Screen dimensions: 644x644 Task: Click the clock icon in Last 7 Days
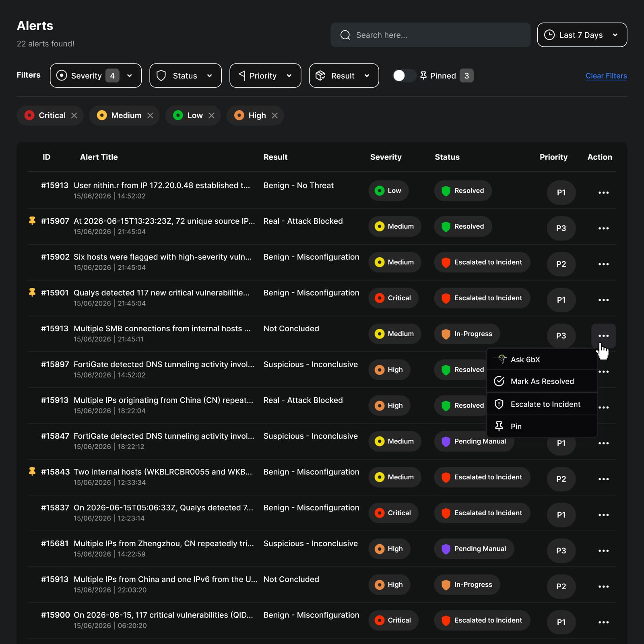click(549, 35)
